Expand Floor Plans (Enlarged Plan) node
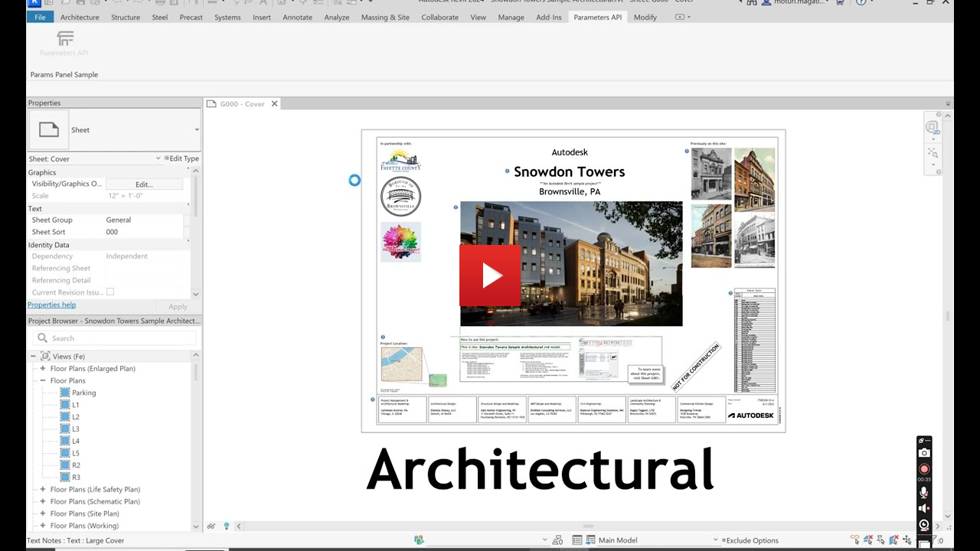Viewport: 980px width, 551px height. [43, 369]
